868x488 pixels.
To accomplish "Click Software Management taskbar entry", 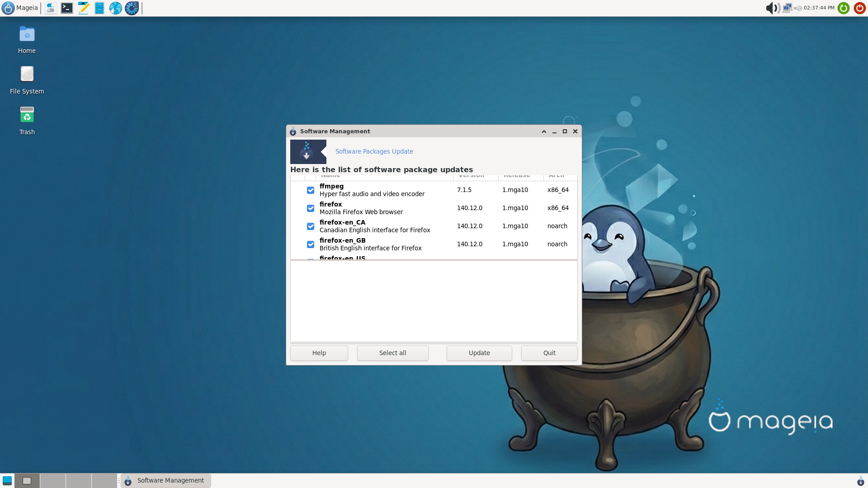I will click(x=166, y=480).
